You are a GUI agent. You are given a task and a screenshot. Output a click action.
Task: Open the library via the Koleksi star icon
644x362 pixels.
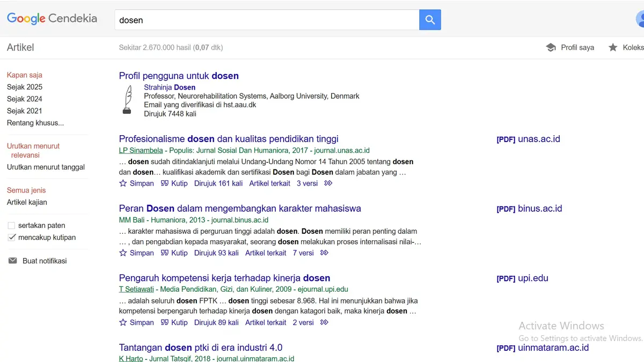tap(613, 47)
